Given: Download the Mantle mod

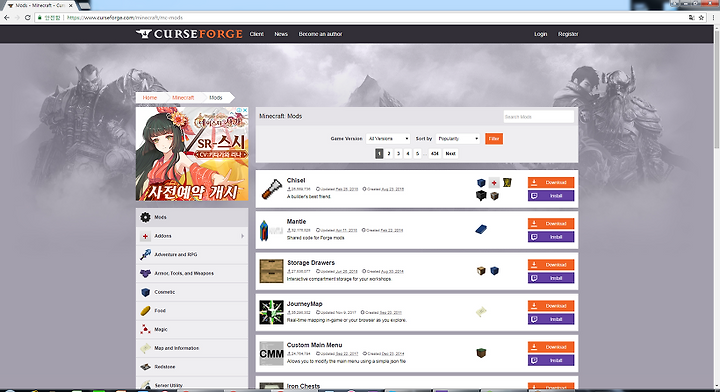Looking at the screenshot, I should click(551, 224).
